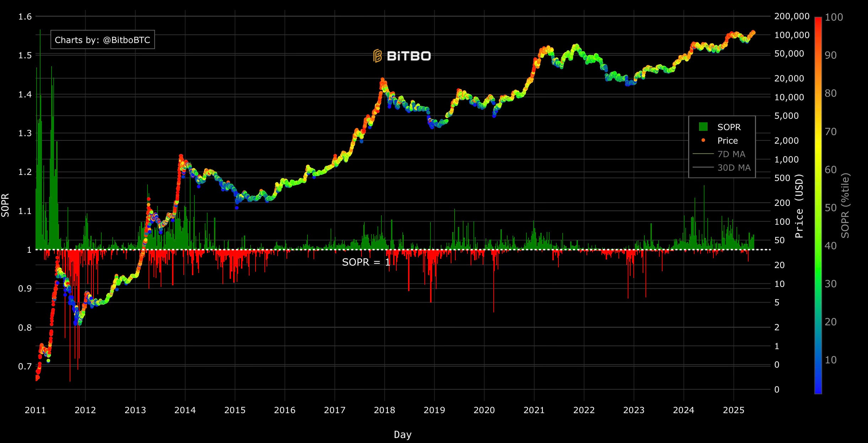Toggle the 30D MA legend entry
The image size is (868, 443).
[734, 167]
